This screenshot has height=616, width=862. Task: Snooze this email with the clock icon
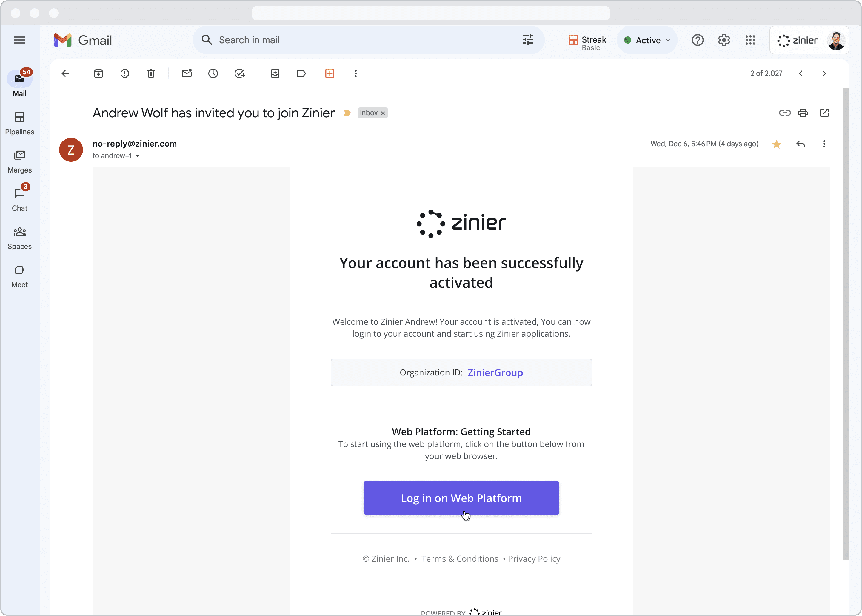coord(213,74)
